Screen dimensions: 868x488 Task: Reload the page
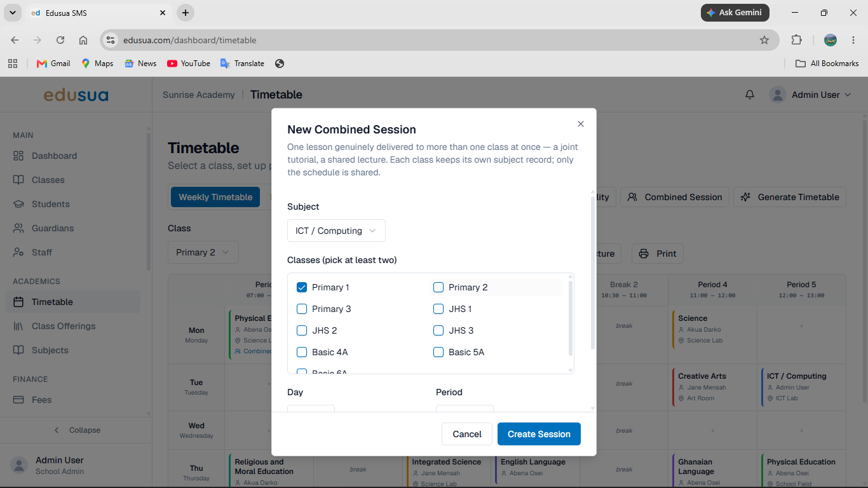pyautogui.click(x=60, y=40)
